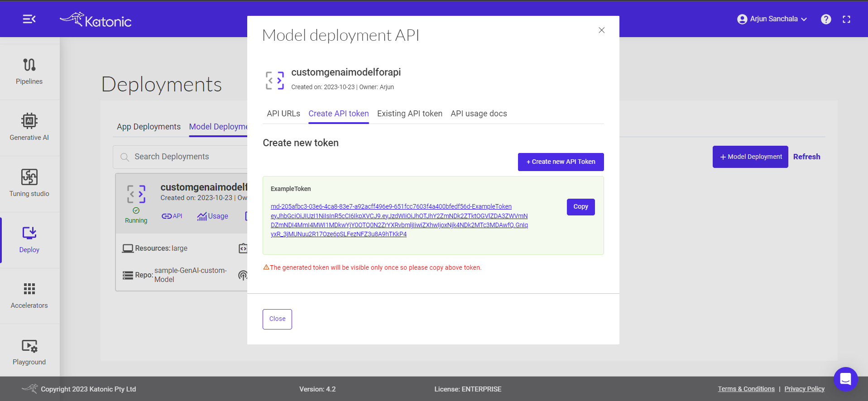Viewport: 868px width, 401px height.
Task: Open the Privacy Policy link
Action: pos(804,389)
